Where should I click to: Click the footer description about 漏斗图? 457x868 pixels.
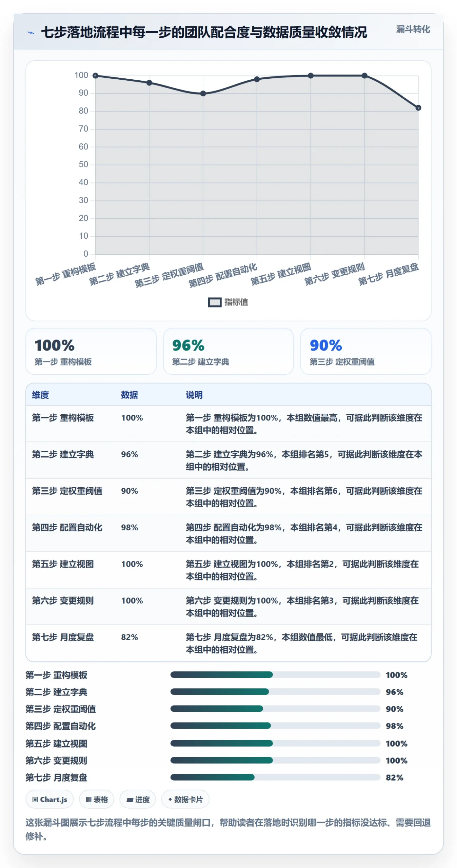pyautogui.click(x=228, y=829)
